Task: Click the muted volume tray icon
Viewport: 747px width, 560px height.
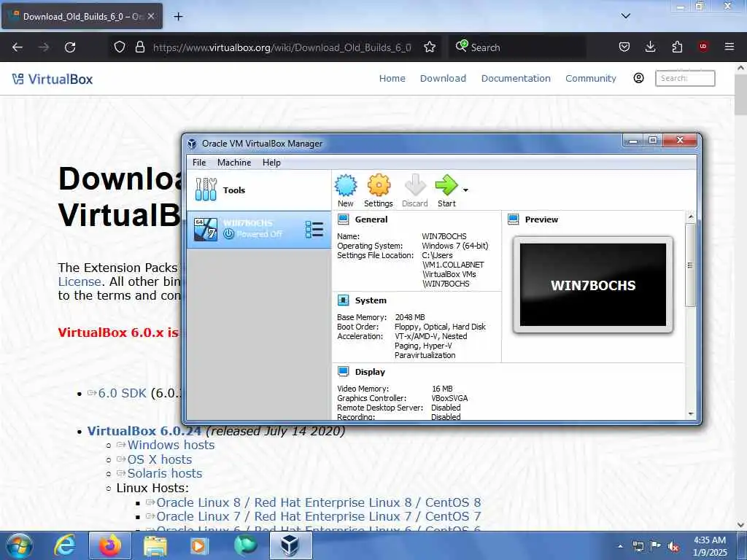Action: tap(673, 546)
